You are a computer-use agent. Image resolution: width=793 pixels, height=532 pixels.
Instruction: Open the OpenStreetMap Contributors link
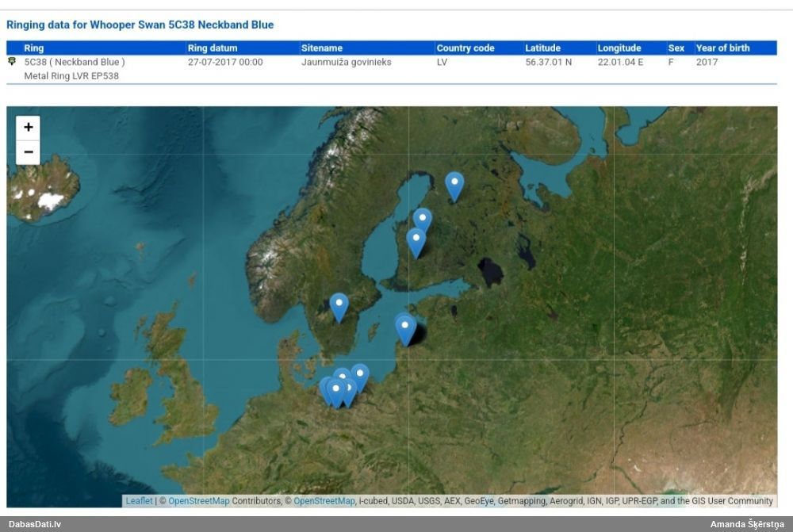[198, 501]
